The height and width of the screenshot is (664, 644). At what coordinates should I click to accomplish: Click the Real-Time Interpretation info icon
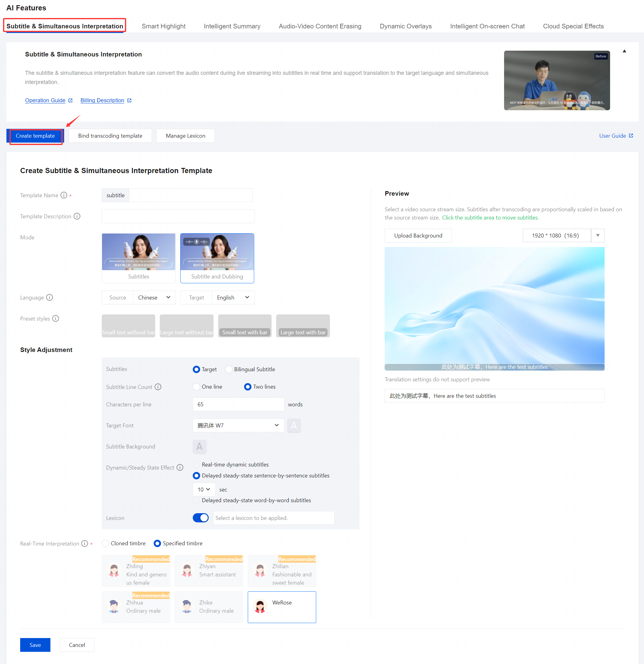[84, 543]
